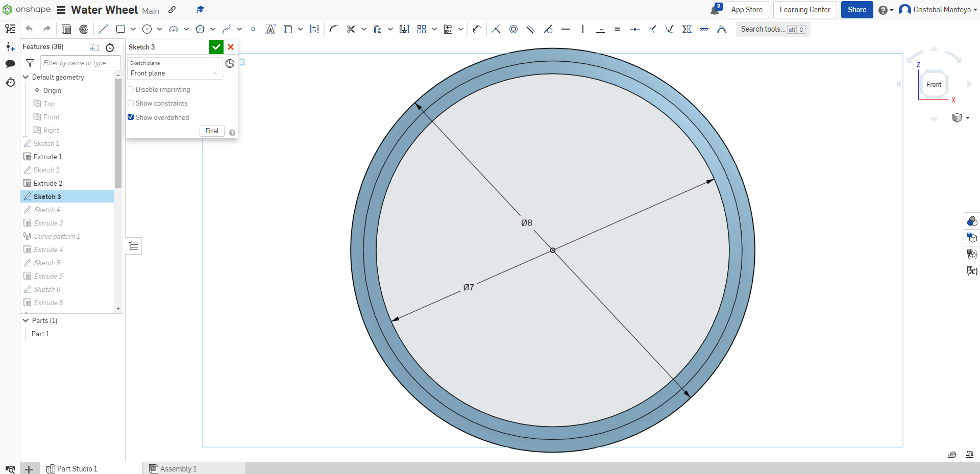The width and height of the screenshot is (980, 474).
Task: Click the Filter by name or type field
Action: (x=80, y=63)
